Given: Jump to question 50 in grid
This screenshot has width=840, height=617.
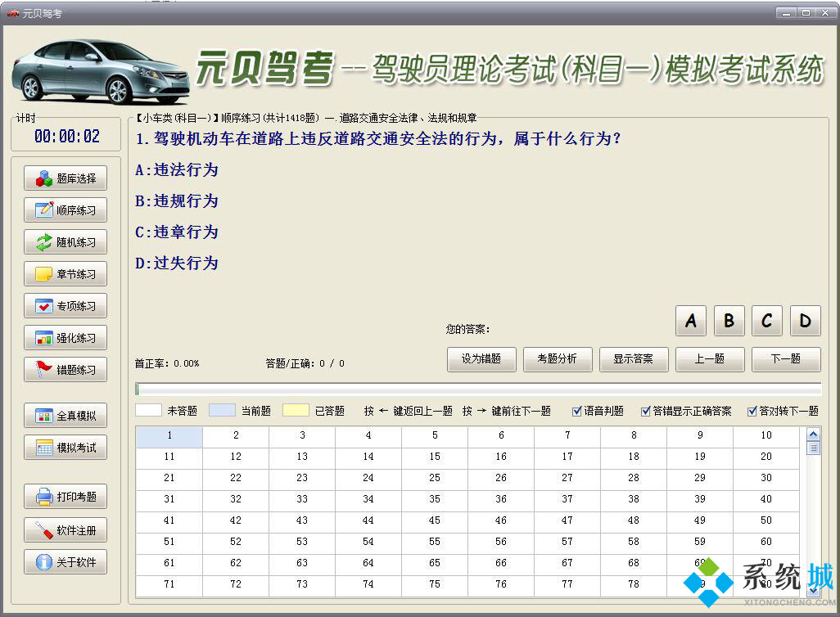Looking at the screenshot, I should [x=766, y=520].
